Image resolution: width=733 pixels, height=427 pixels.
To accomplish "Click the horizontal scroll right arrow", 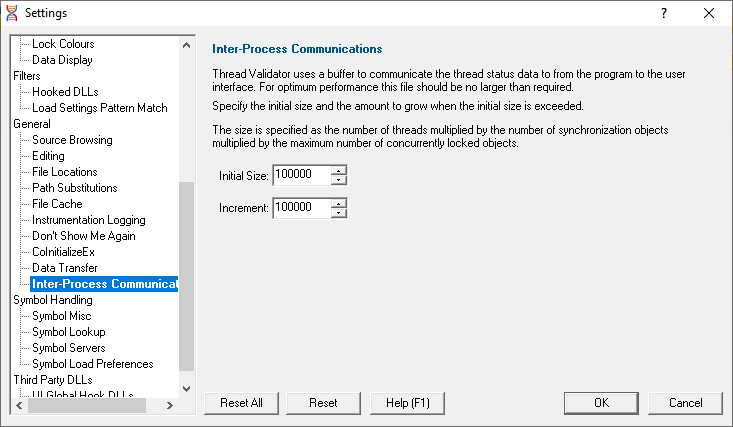I will pos(170,405).
